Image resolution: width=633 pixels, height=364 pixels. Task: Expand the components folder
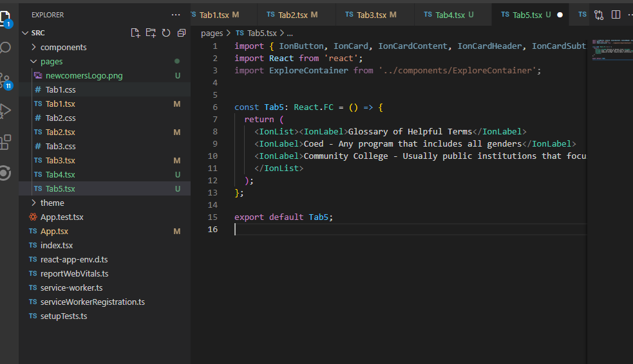pos(63,48)
